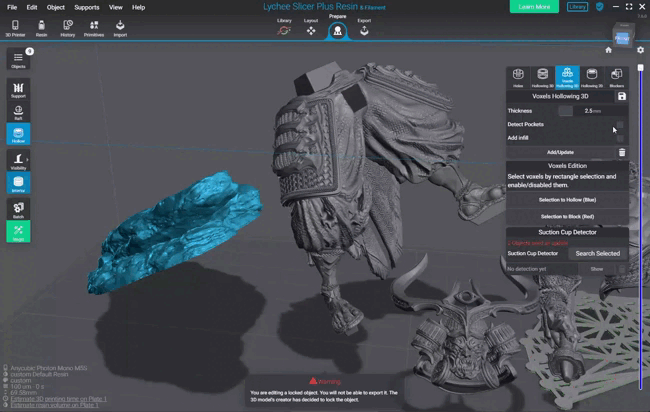Screen dimensions: 650x412
Task: Click Selection to Block (Red)
Action: point(567,216)
